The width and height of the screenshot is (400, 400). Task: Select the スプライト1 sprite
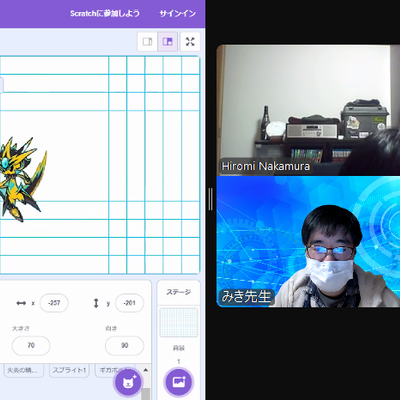(x=69, y=371)
